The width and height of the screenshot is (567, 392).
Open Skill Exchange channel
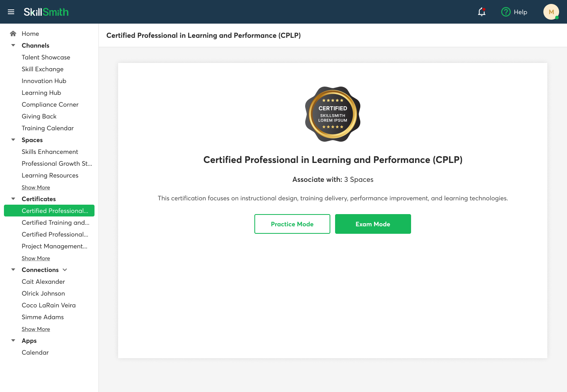point(43,69)
